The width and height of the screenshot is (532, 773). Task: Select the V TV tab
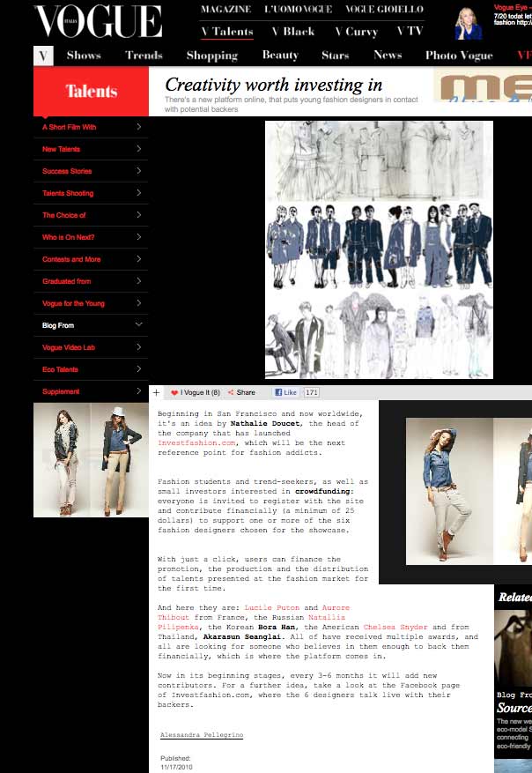click(x=410, y=31)
